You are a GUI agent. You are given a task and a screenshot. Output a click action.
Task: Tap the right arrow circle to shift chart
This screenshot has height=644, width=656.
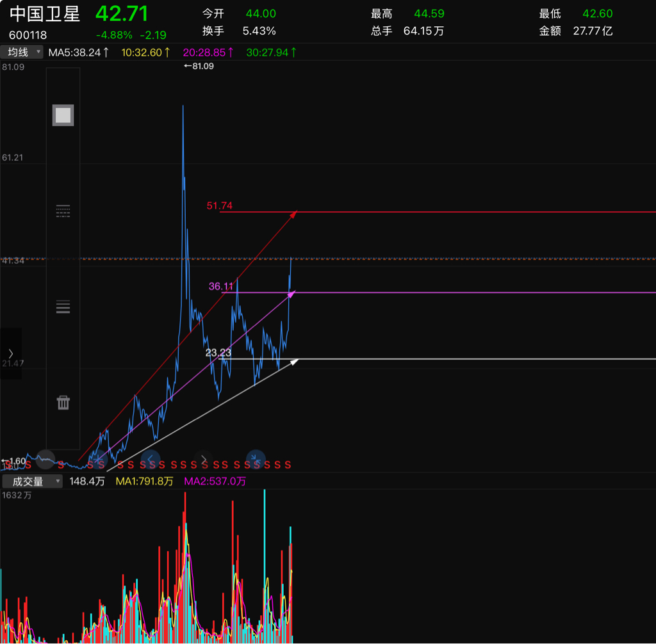[203, 460]
